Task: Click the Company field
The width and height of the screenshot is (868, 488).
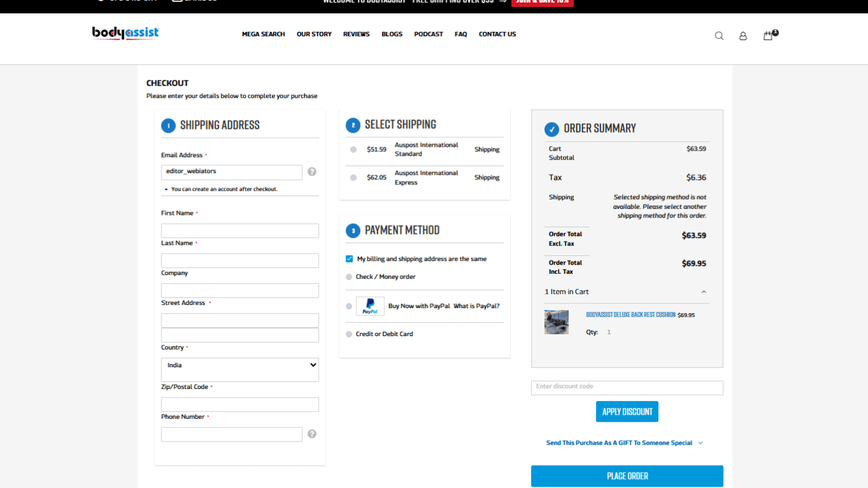Action: (x=240, y=290)
